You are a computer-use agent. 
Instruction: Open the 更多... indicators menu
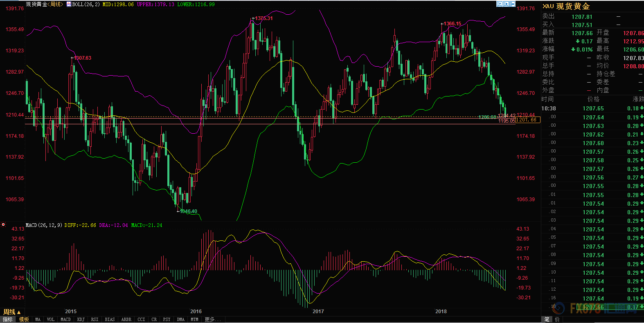[x=212, y=319]
